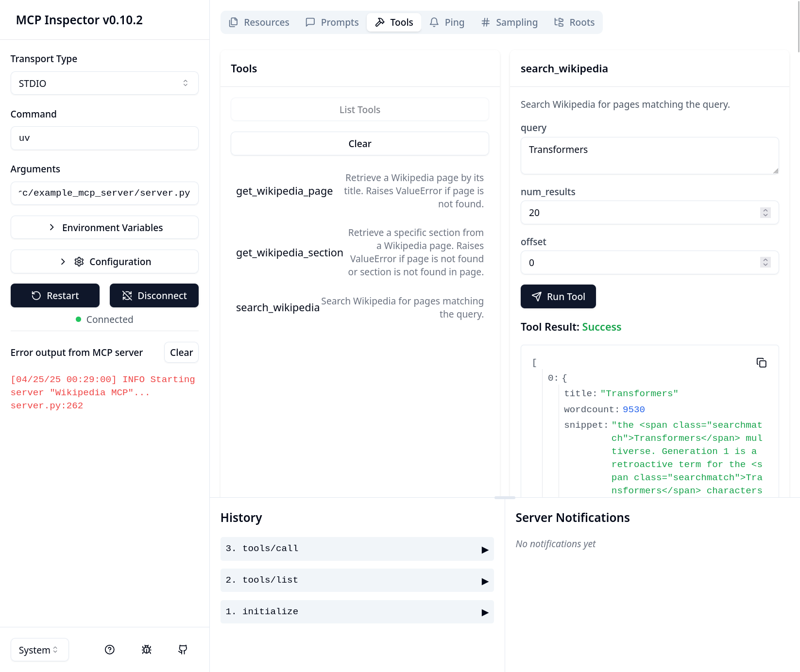The width and height of the screenshot is (800, 672).
Task: Click the Ping bell tab
Action: click(x=447, y=22)
